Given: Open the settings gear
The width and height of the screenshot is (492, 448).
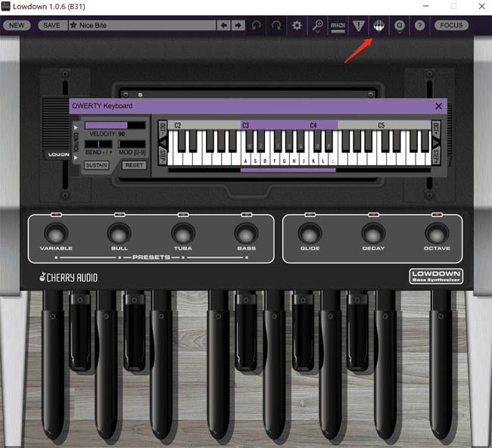Looking at the screenshot, I should tap(297, 25).
